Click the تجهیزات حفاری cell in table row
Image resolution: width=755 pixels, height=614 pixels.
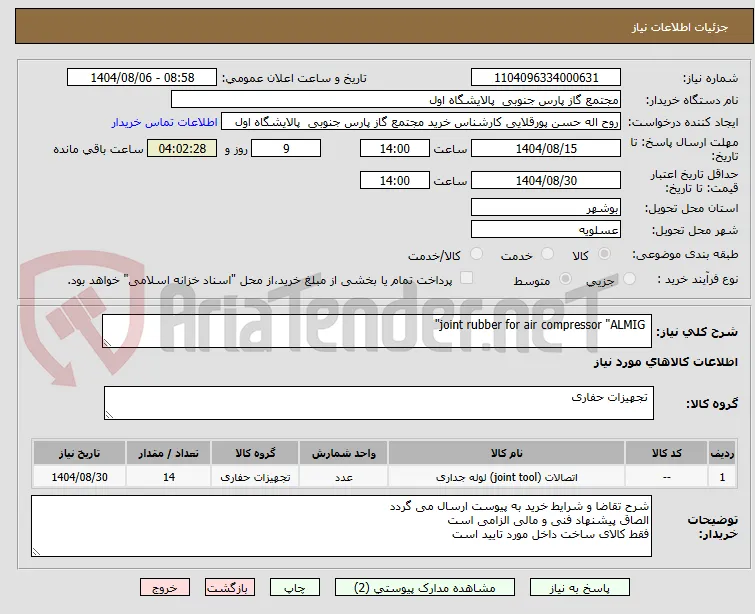click(255, 477)
